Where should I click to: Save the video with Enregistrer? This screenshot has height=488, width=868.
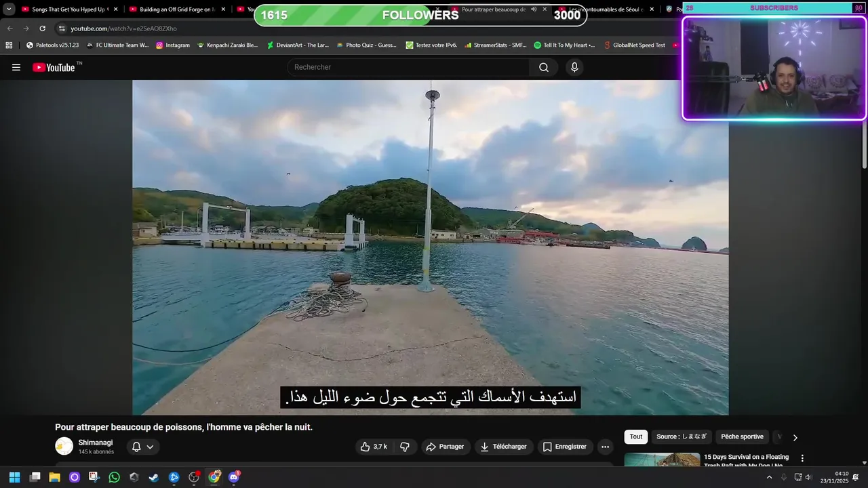tap(565, 447)
